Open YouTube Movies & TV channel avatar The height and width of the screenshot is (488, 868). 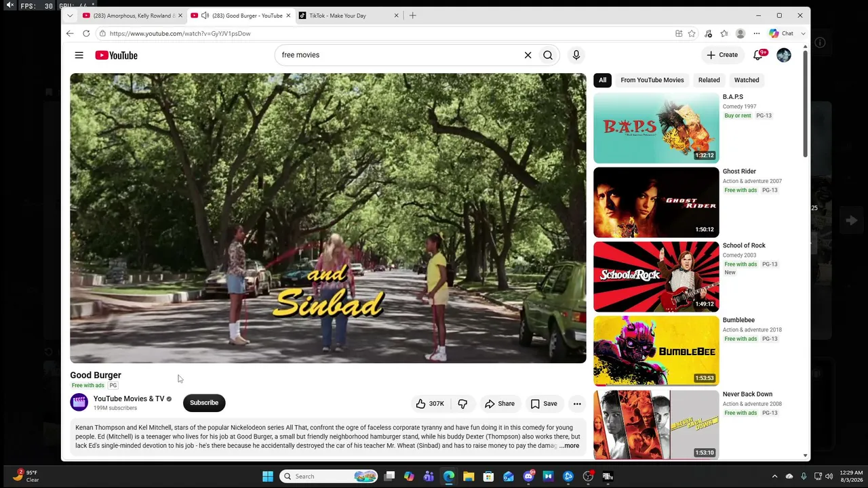tap(79, 403)
